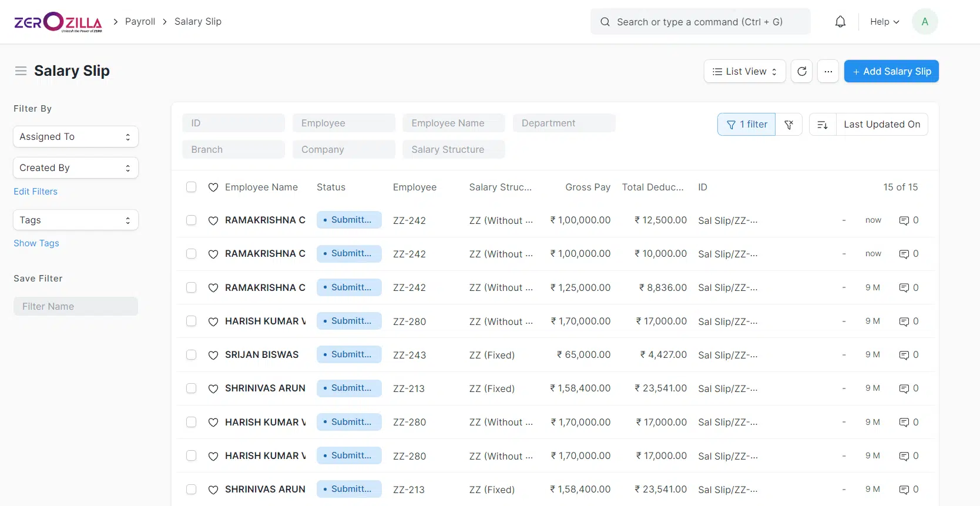The image size is (980, 506).
Task: Click the Edit Filters link
Action: point(35,192)
